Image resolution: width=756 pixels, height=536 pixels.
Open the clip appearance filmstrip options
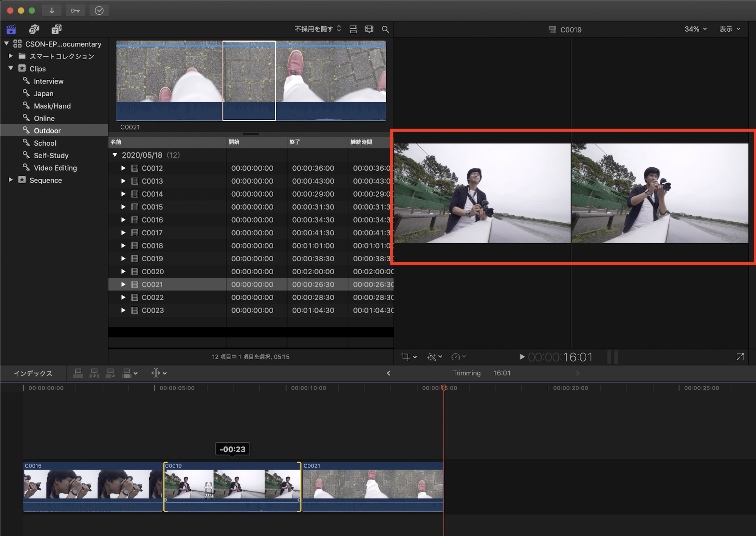[369, 29]
